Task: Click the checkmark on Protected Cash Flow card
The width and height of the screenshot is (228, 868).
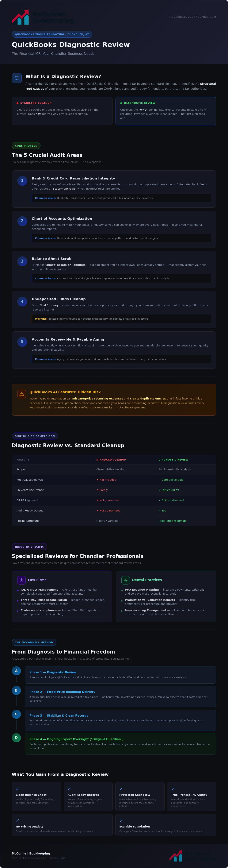Action: tap(121, 789)
